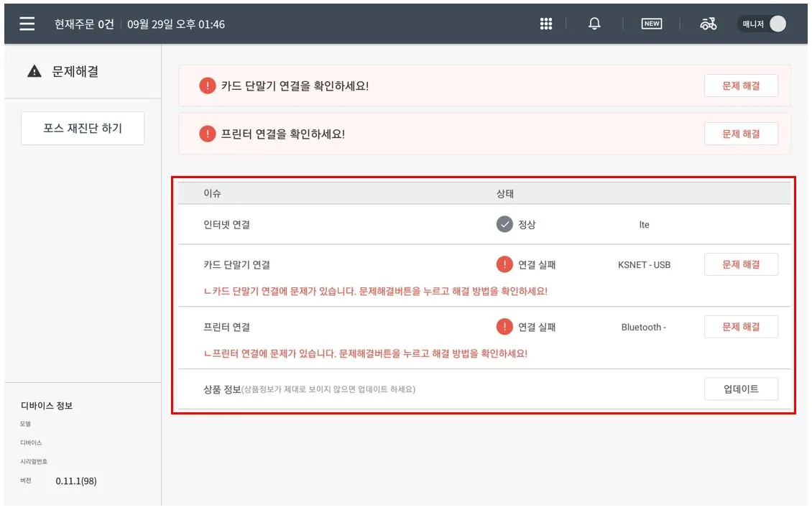Open the app grid icon
Screen dimensions: 812x510
(x=546, y=24)
